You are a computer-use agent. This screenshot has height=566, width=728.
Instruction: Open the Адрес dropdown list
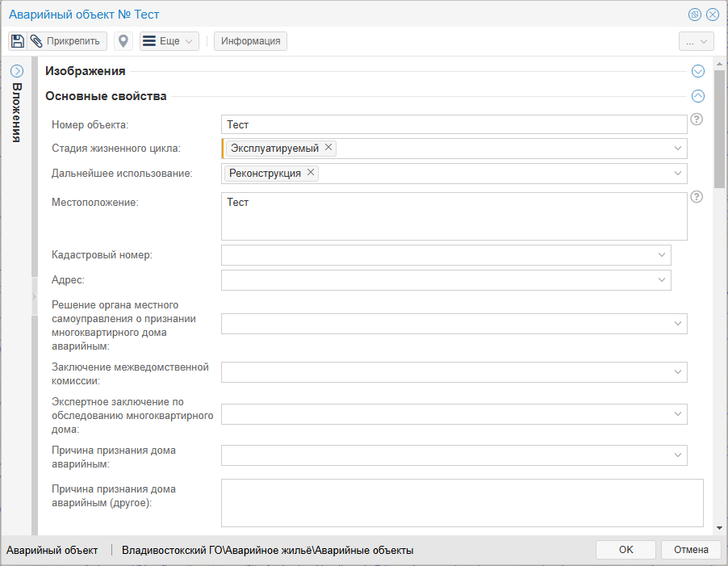pos(662,279)
